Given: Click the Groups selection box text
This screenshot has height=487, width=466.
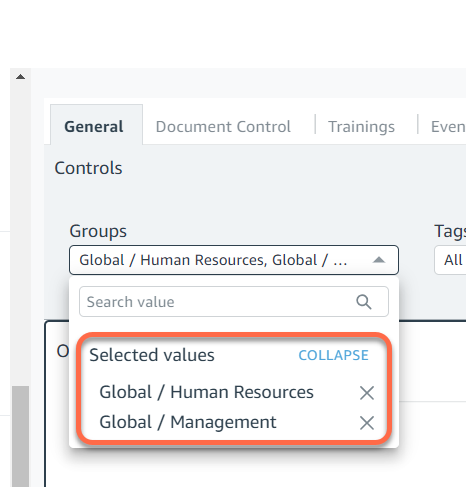Looking at the screenshot, I should pyautogui.click(x=213, y=260).
